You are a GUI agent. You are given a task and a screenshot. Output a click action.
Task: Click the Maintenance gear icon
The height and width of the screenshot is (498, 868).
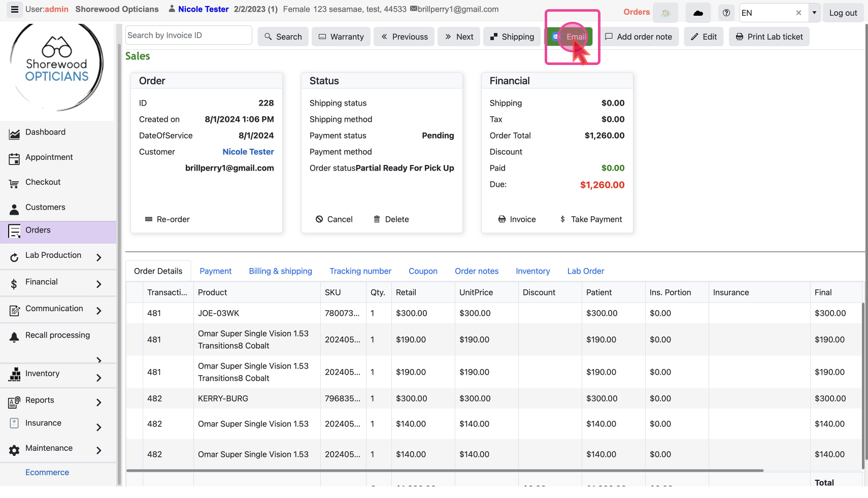14,450
